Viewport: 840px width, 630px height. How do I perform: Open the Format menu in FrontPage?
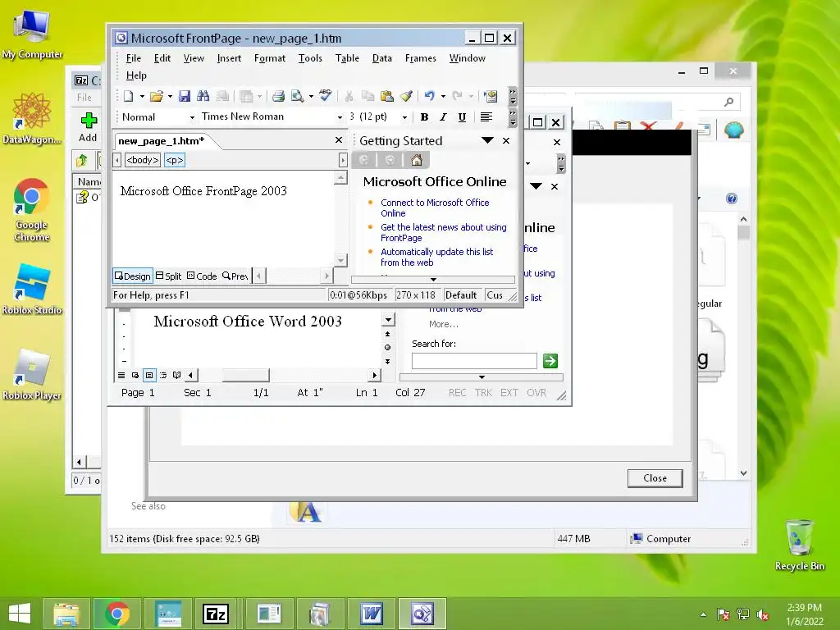point(269,58)
